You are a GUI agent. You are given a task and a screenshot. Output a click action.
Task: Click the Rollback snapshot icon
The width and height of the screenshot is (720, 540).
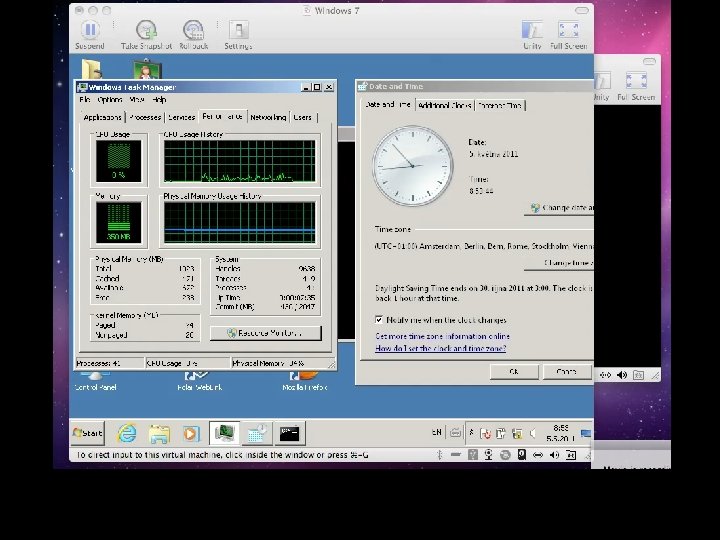coord(194,31)
